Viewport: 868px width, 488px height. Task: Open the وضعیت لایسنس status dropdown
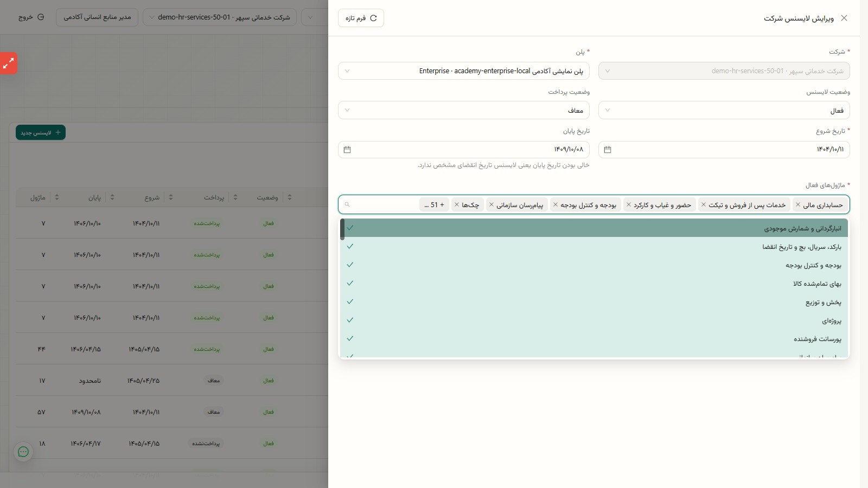(724, 111)
